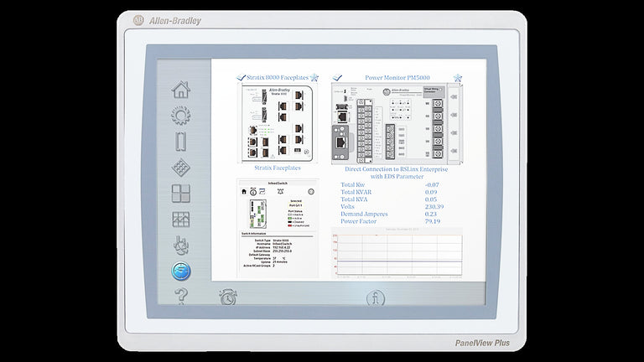Image resolution: width=644 pixels, height=362 pixels.
Task: Click the star icon beside Power Monitor PM5000
Action: [x=458, y=78]
